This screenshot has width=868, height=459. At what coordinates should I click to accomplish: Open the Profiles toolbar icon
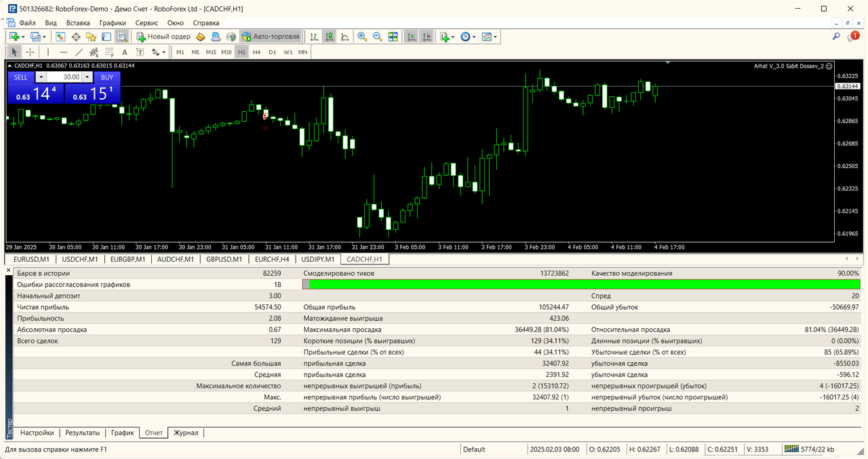click(36, 37)
